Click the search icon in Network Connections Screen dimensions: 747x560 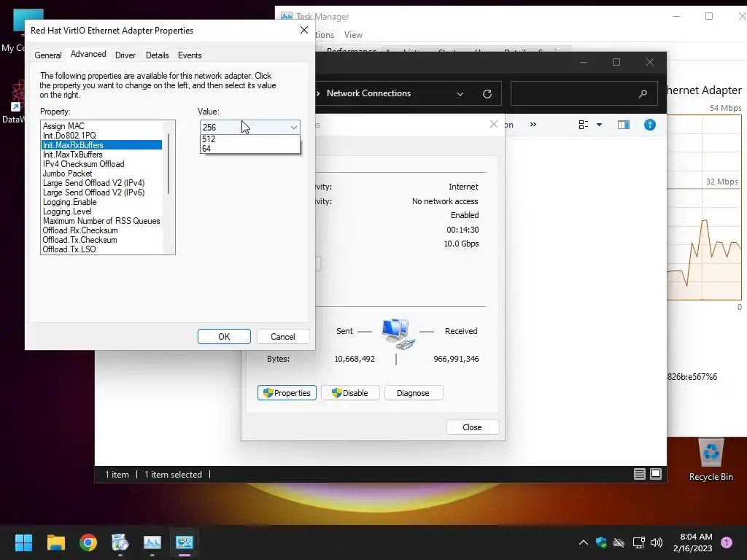[x=643, y=94]
